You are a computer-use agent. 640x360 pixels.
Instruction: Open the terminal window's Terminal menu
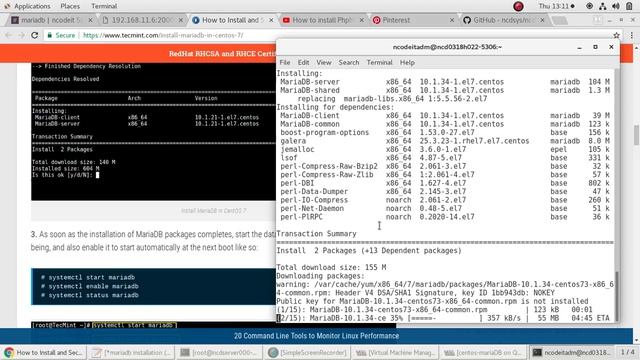380,62
